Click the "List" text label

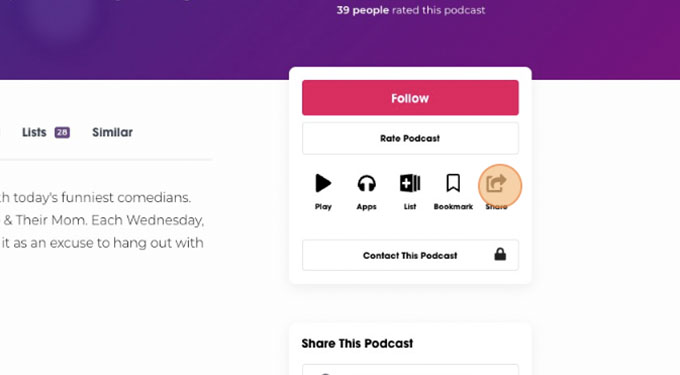click(x=410, y=207)
